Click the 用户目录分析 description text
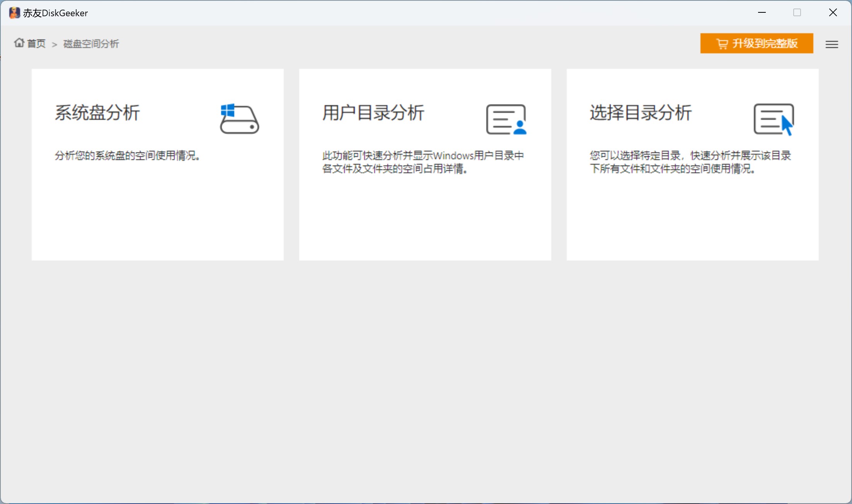This screenshot has width=852, height=504. point(423,162)
